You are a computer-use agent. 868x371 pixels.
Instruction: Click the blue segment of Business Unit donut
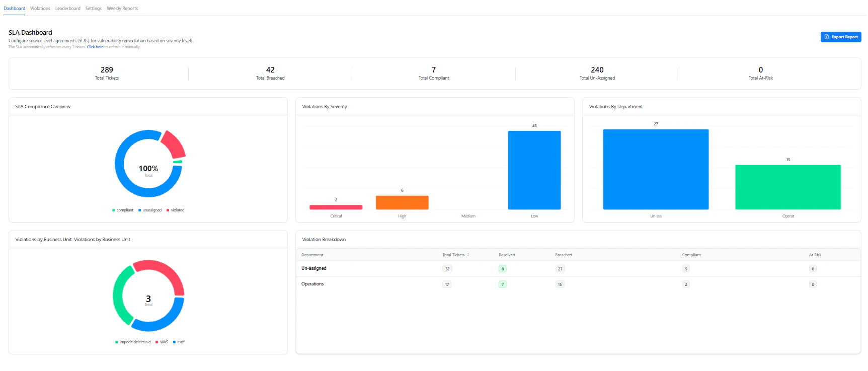click(x=164, y=320)
